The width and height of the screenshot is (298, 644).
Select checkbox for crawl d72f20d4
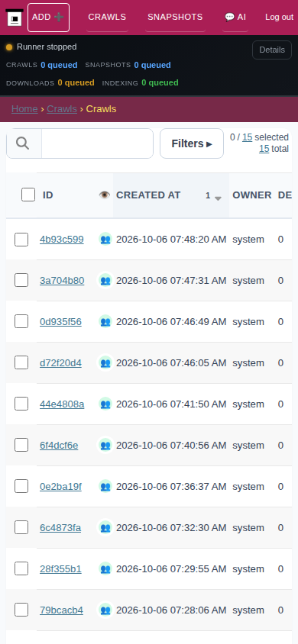tap(21, 362)
